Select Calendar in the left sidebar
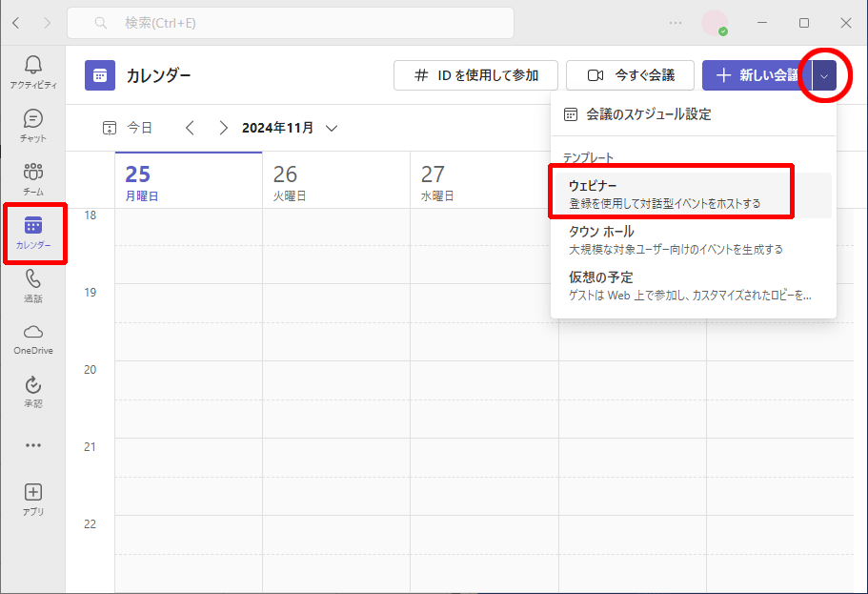 pyautogui.click(x=33, y=232)
